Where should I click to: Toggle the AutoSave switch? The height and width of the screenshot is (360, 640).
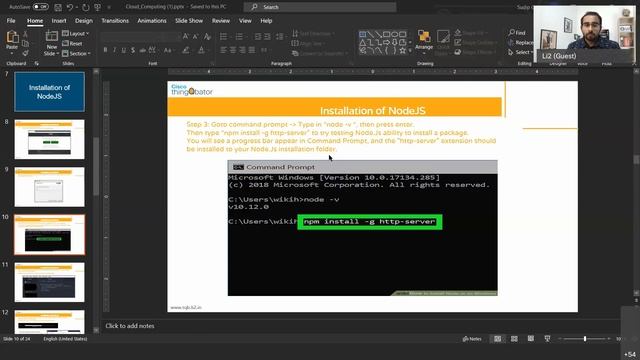point(40,7)
